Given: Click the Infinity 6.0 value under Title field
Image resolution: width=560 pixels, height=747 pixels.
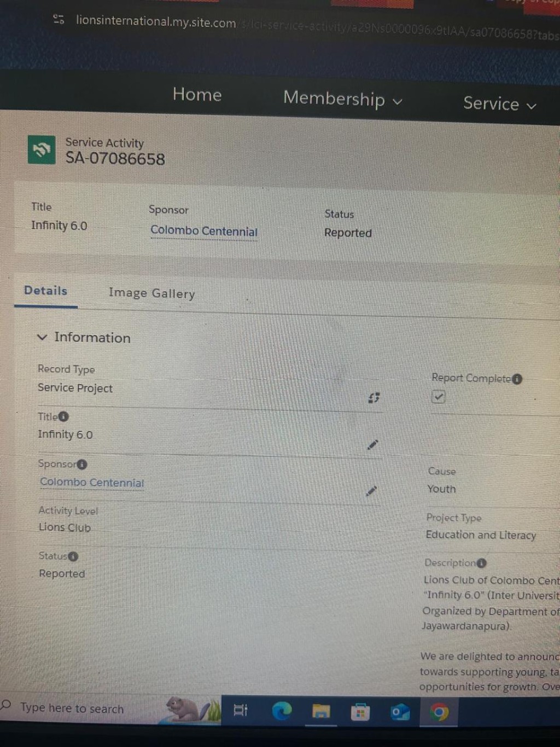Looking at the screenshot, I should point(66,435).
